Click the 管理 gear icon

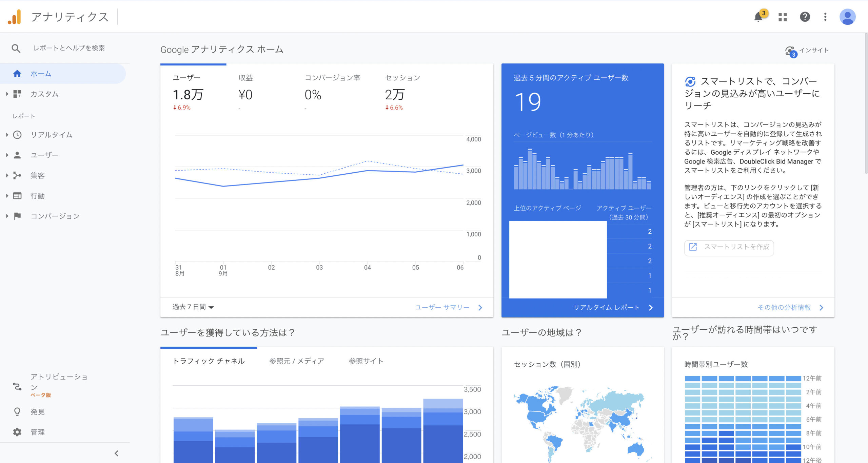coord(17,432)
